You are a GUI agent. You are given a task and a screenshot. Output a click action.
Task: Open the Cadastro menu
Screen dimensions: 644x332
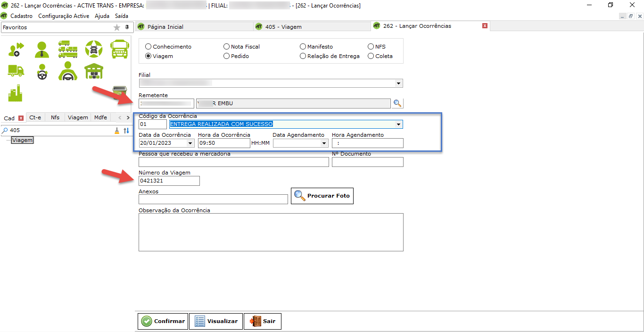click(x=22, y=16)
